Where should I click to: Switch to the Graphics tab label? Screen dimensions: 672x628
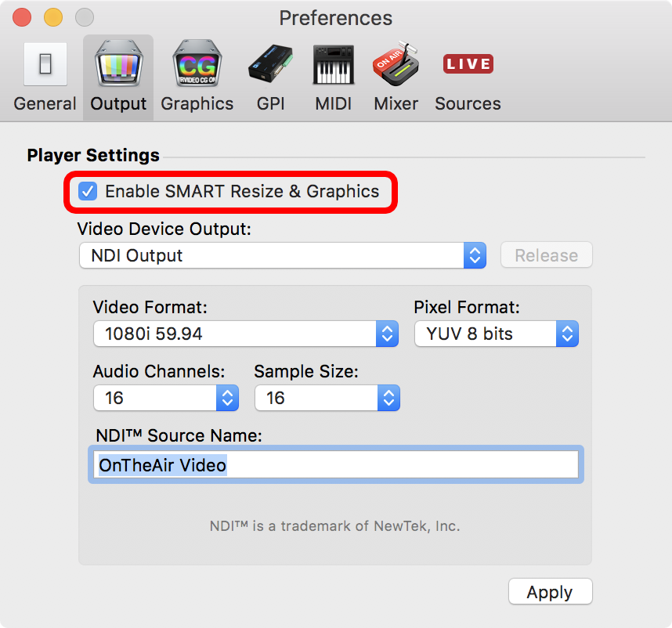(x=197, y=103)
